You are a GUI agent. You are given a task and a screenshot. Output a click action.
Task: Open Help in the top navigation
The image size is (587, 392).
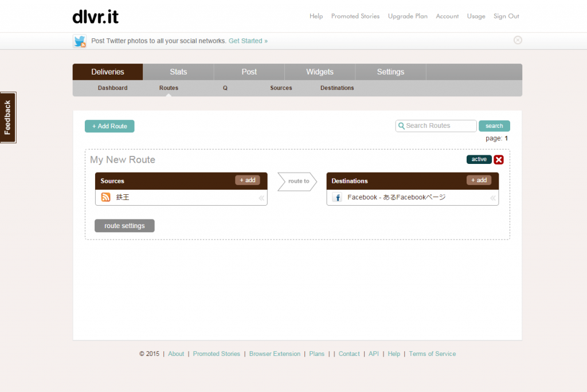coord(316,16)
